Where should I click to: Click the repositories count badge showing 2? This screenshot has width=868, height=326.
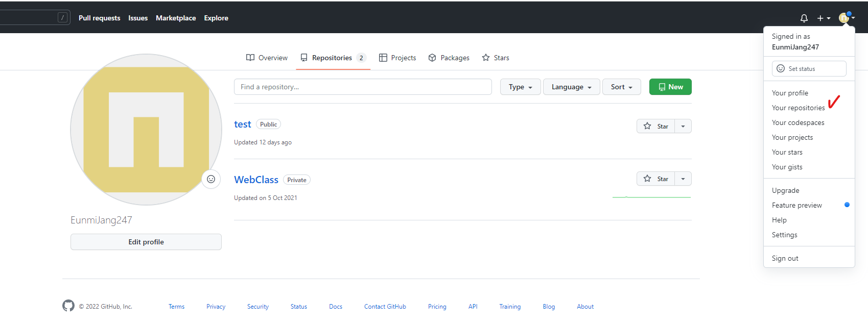(361, 58)
